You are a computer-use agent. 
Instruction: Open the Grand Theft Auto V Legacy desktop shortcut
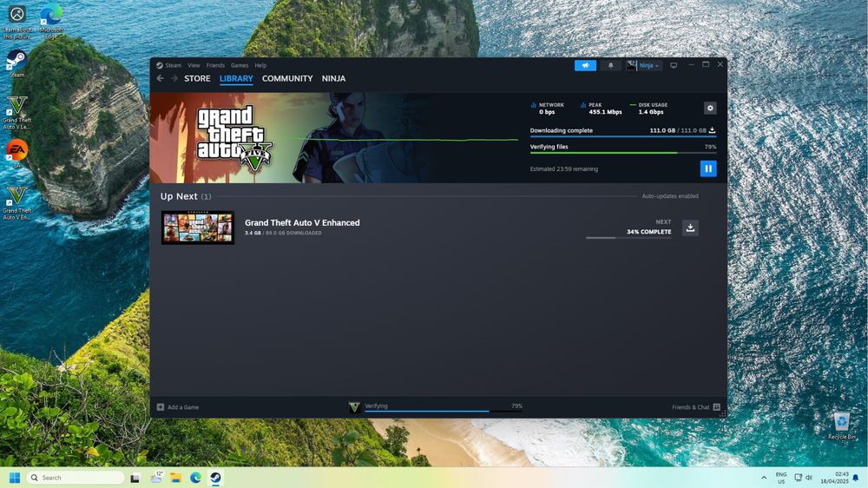[16, 112]
